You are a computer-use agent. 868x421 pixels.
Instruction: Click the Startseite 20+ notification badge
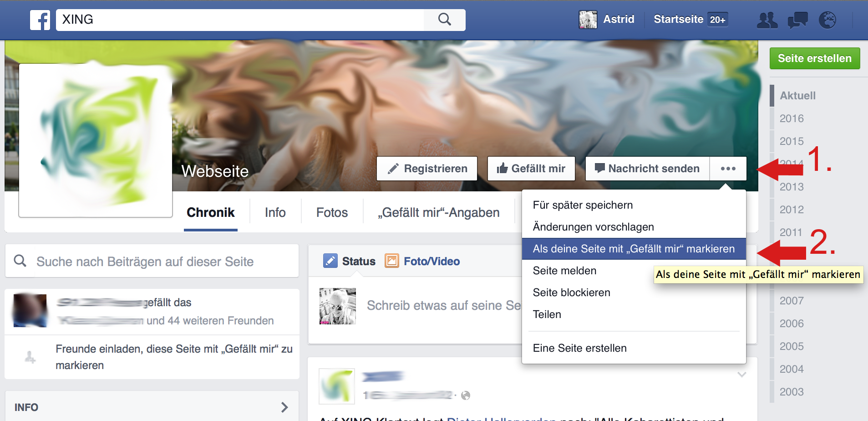click(717, 20)
